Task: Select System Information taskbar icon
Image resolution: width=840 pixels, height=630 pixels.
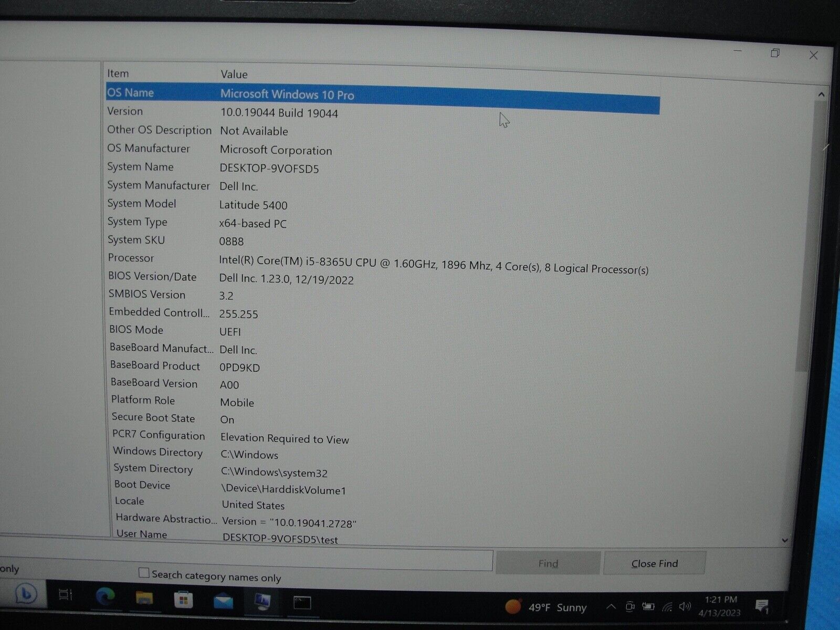Action: click(x=262, y=601)
